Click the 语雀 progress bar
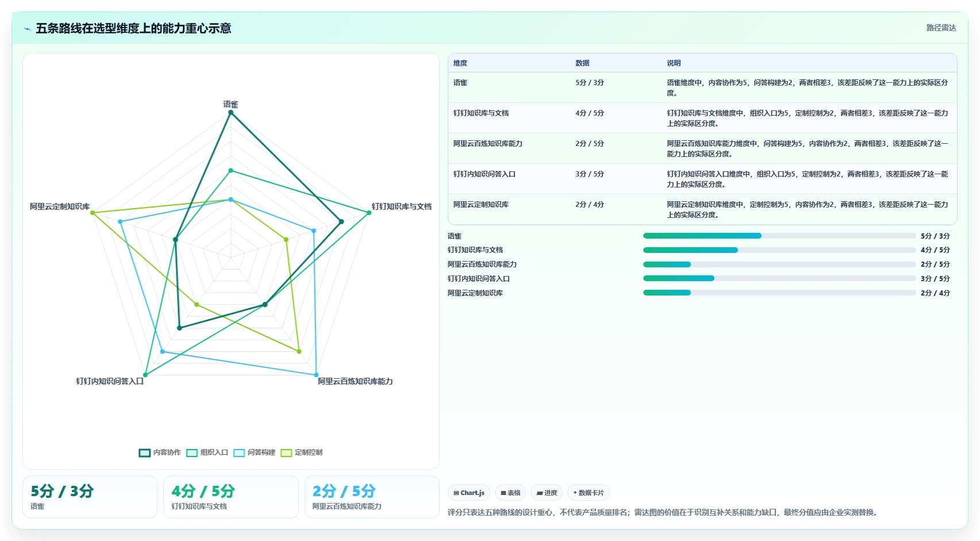This screenshot has height=541, width=980. point(779,236)
